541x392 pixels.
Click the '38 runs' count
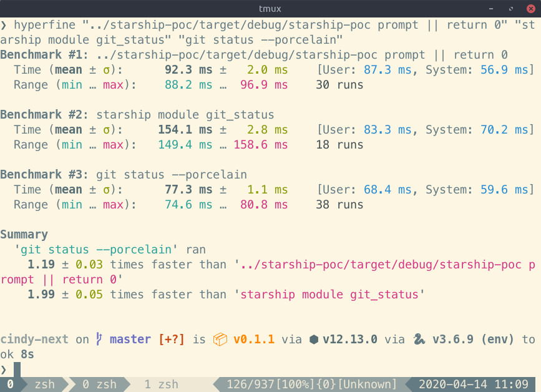339,205
